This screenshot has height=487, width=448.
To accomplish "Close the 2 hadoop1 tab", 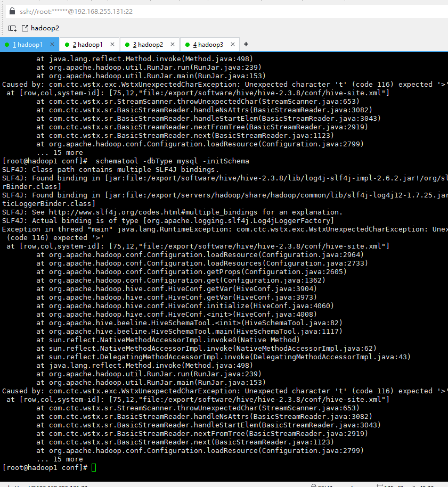I will (x=112, y=44).
